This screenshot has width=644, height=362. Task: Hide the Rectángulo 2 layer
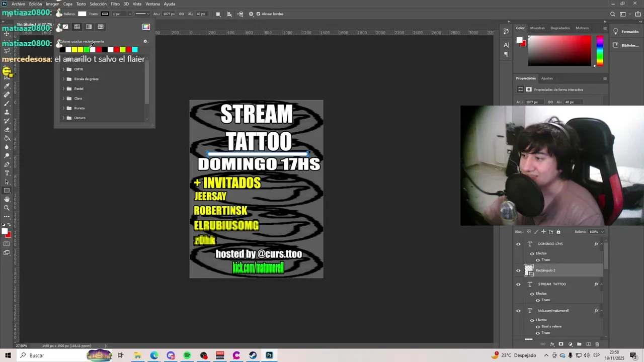click(x=518, y=270)
